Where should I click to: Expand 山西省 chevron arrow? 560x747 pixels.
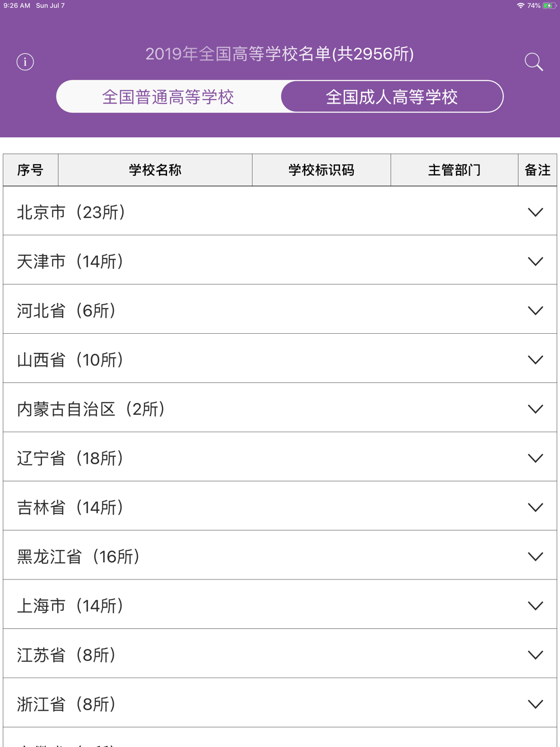pos(535,360)
